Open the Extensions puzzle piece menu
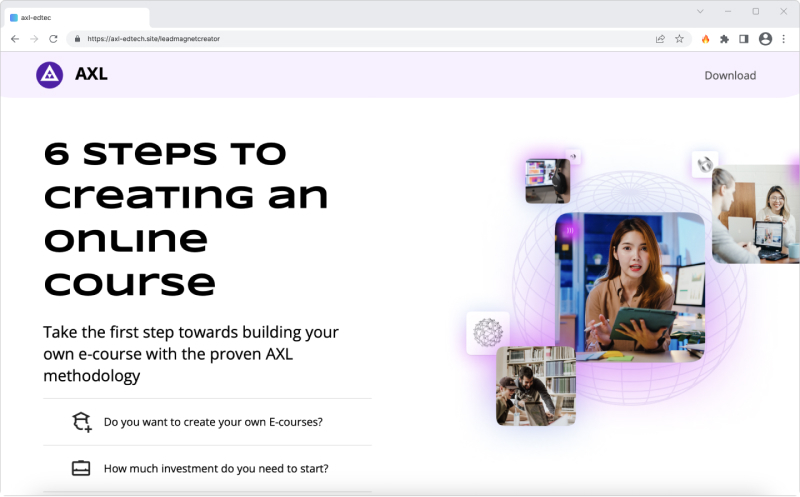 click(724, 39)
